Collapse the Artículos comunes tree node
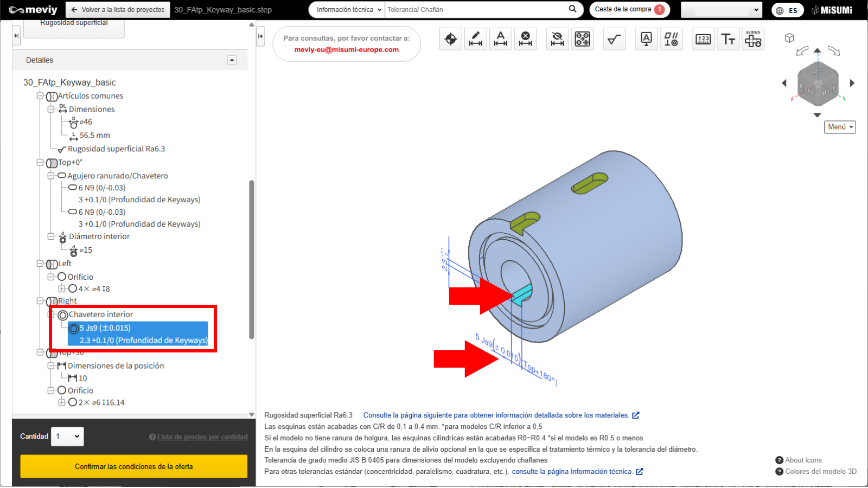The image size is (868, 488). click(x=40, y=96)
